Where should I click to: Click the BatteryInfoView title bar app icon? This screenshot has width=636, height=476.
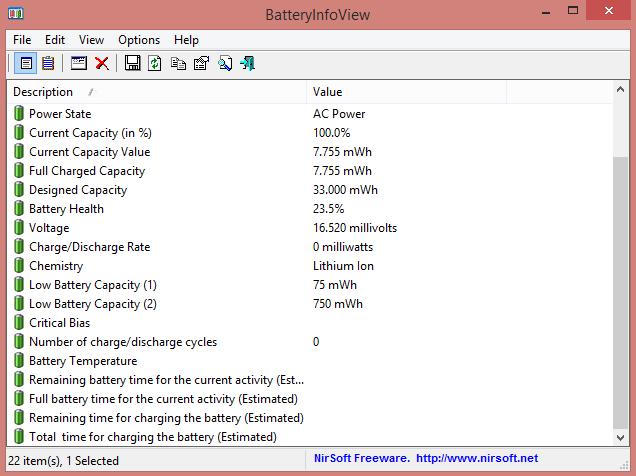pos(16,14)
